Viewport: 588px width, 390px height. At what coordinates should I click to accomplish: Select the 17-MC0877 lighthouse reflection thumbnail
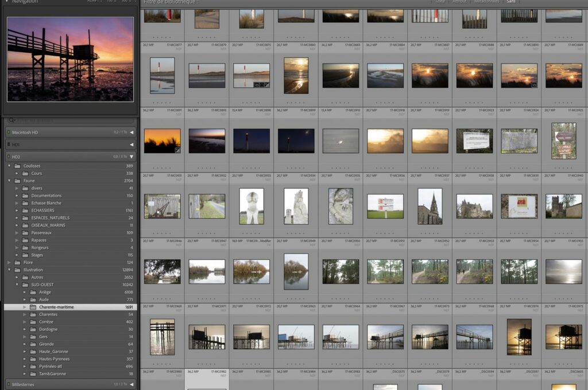(163, 76)
